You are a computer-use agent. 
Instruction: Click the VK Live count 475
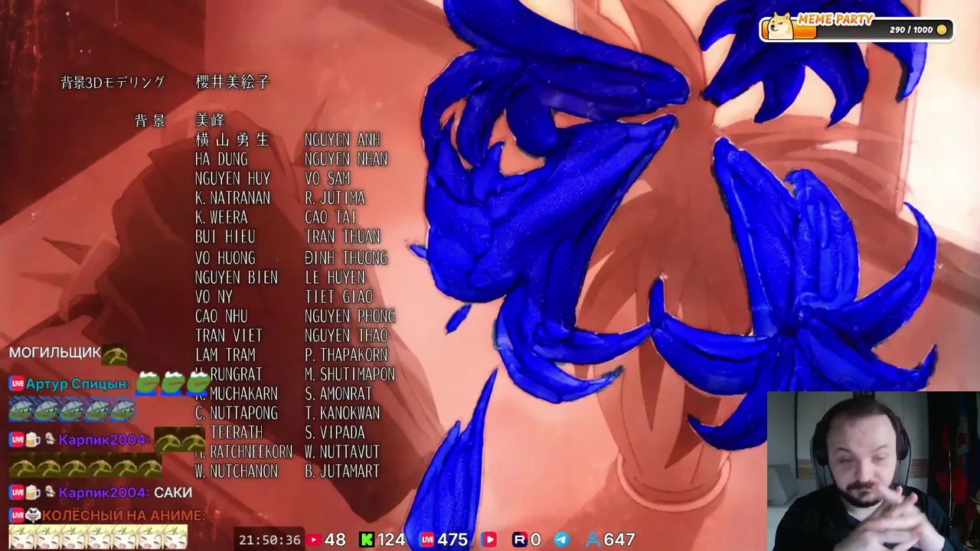click(452, 540)
